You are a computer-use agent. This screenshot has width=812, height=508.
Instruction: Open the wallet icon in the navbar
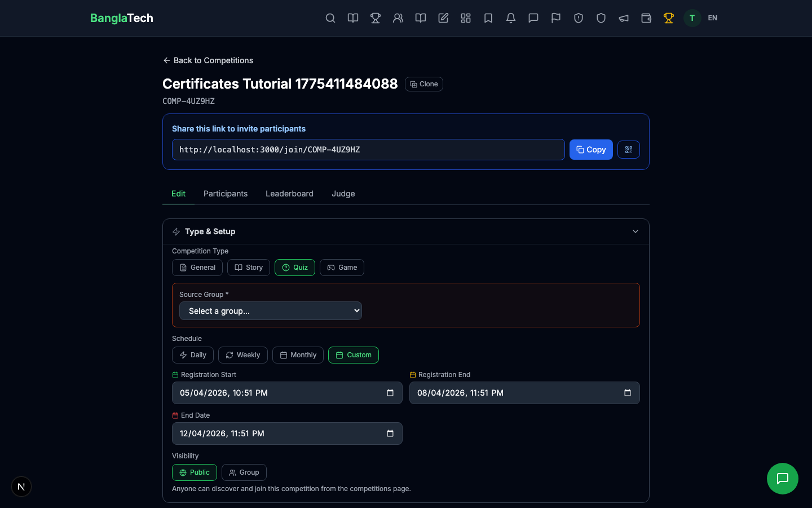[x=646, y=18]
